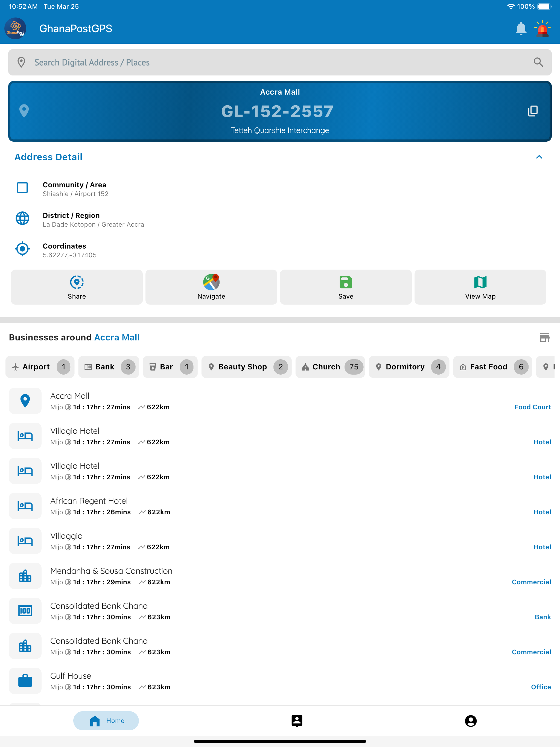Tap the blue Accra Mall heading link
This screenshot has width=560, height=747.
117,337
